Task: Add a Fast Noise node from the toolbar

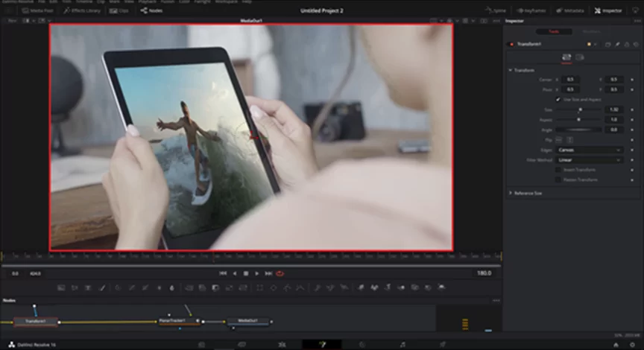Action: 75,288
